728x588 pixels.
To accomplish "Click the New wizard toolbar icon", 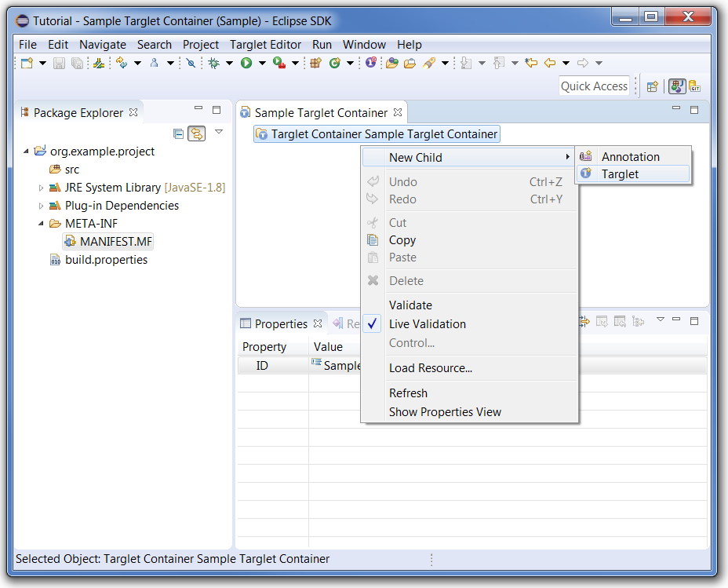I will tap(27, 63).
